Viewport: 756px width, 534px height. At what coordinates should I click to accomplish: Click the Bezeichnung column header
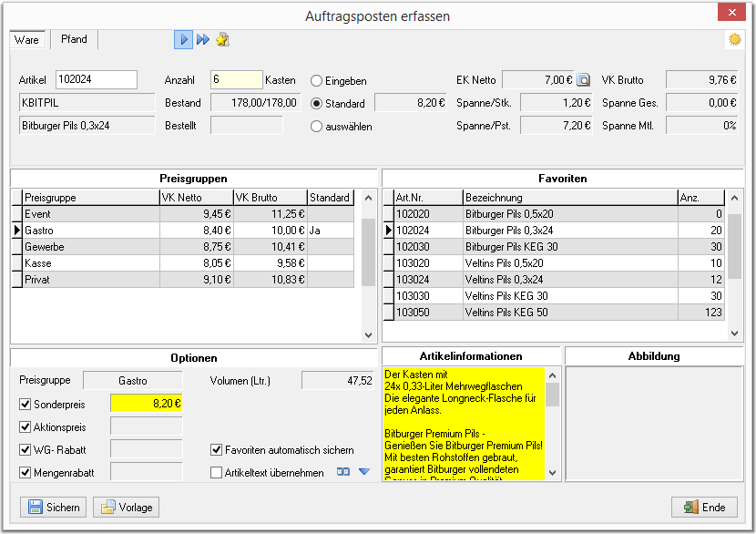click(570, 198)
